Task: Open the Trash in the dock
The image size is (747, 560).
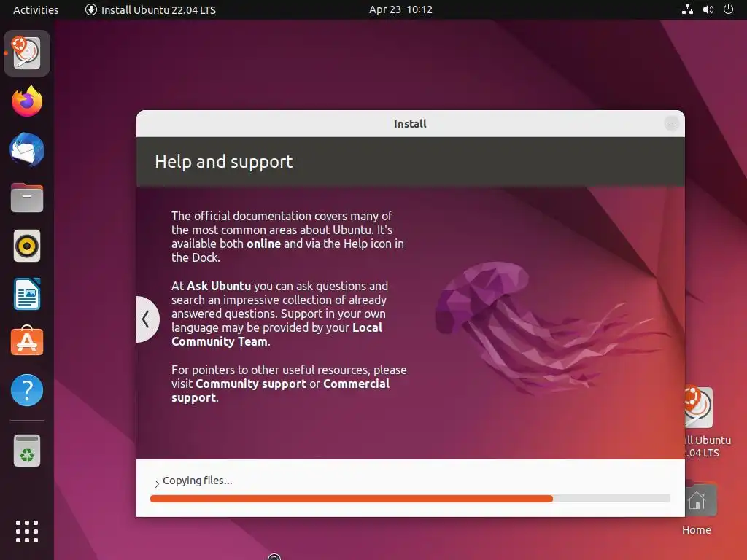Action: tap(27, 451)
